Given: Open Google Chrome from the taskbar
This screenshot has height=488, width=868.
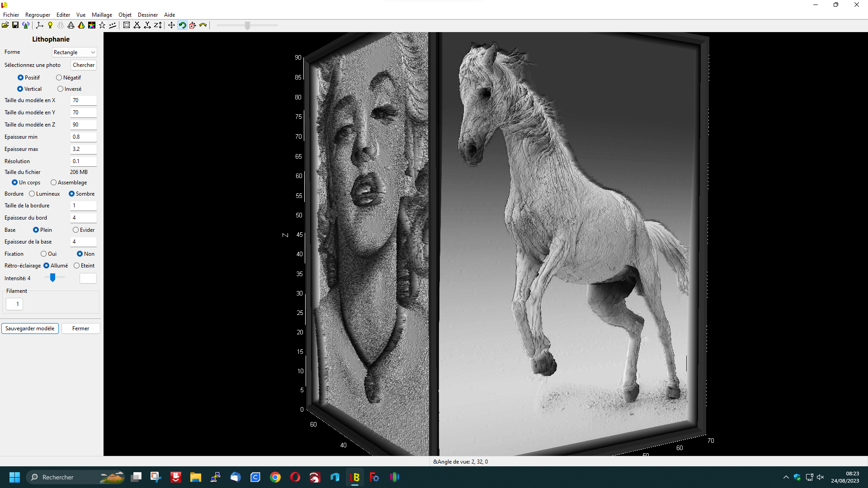Looking at the screenshot, I should pos(275,477).
